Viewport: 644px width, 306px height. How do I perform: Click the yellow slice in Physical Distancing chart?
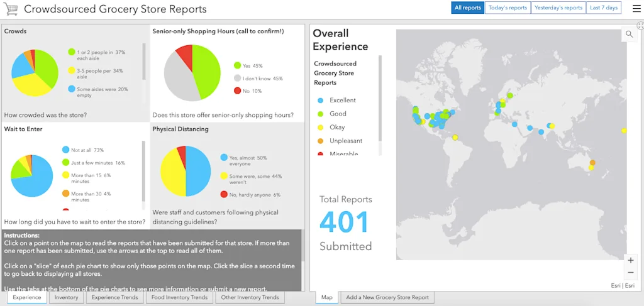click(x=172, y=173)
